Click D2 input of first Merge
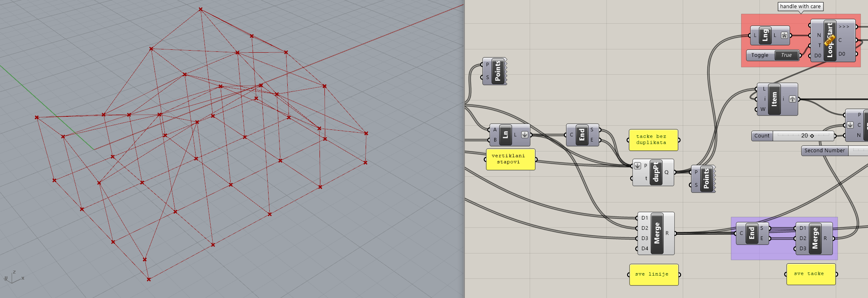Viewport: 868px width, 298px height. click(644, 228)
